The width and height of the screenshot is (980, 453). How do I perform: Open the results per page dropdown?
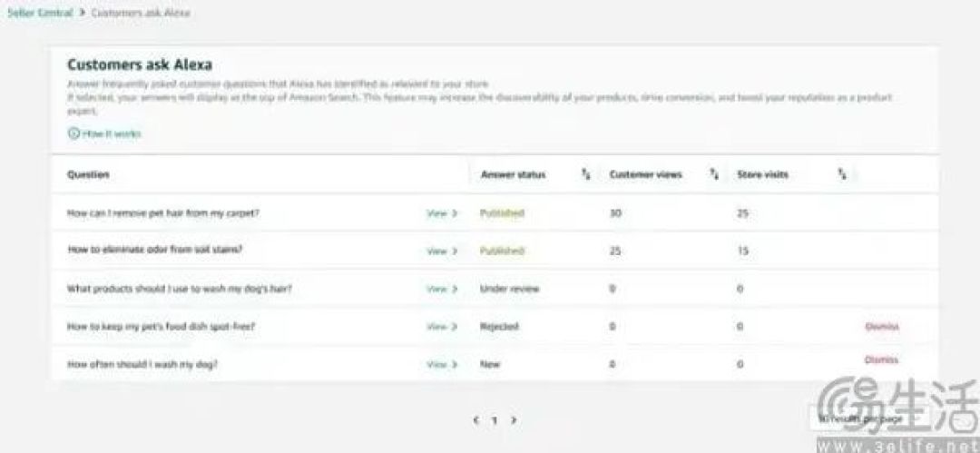[x=860, y=419]
